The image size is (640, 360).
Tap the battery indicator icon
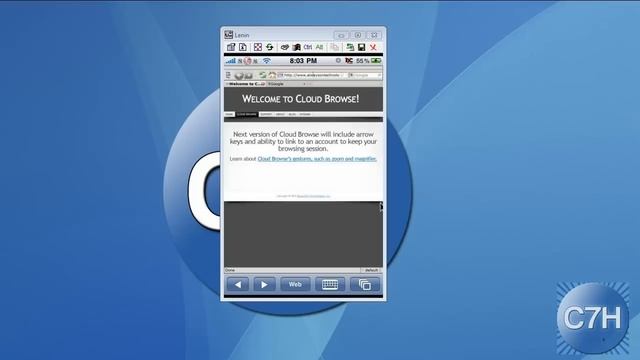376,61
